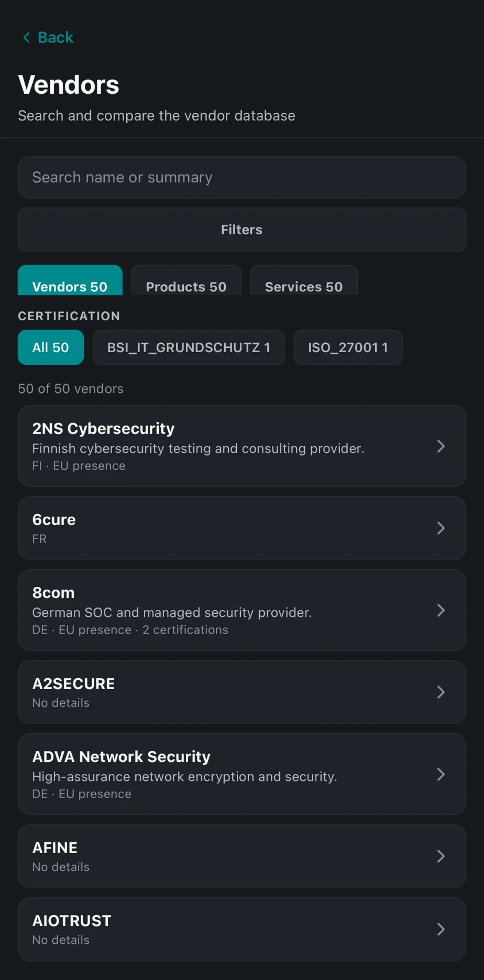Select the 2NS Cybersecurity vendor name
This screenshot has height=980, width=484.
103,429
